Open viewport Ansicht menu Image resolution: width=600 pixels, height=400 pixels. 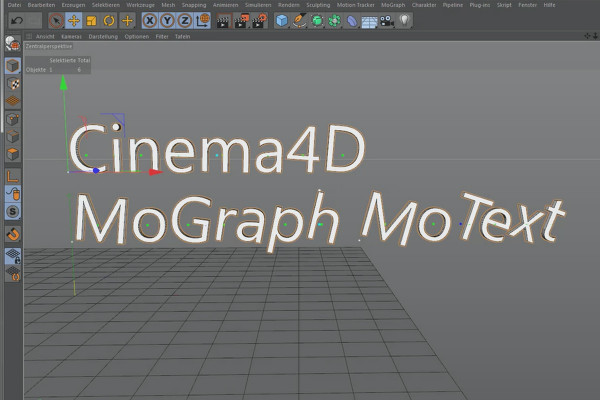(45, 37)
